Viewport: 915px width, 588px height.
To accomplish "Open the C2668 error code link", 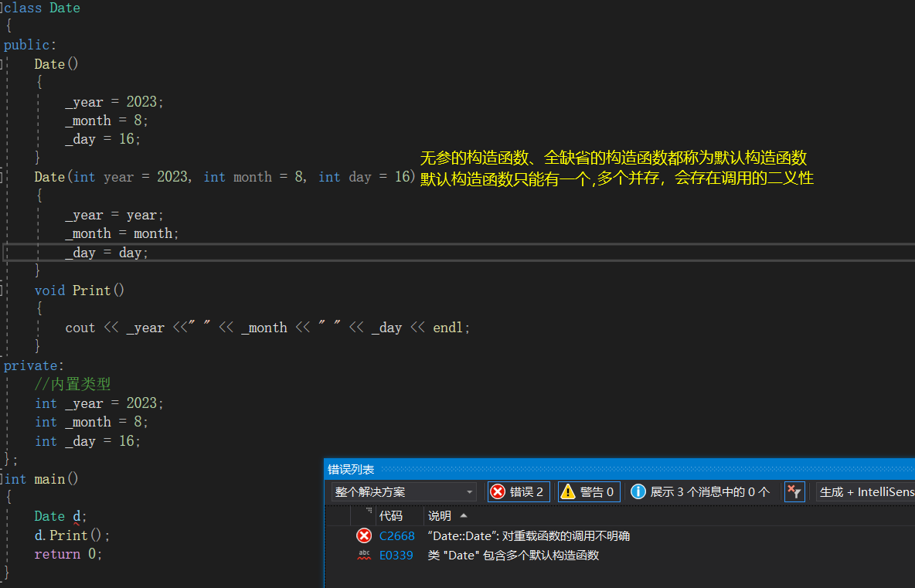I will click(x=396, y=535).
